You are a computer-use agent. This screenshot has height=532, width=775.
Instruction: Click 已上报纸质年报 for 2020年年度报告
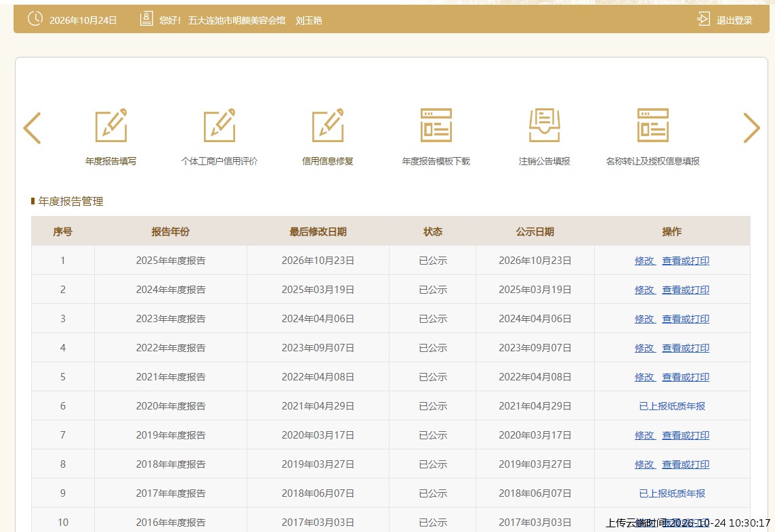[672, 406]
